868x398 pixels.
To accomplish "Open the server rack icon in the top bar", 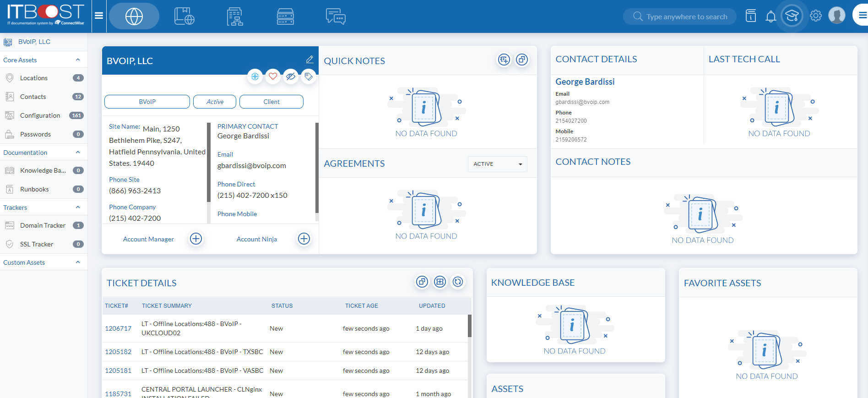I will coord(285,16).
